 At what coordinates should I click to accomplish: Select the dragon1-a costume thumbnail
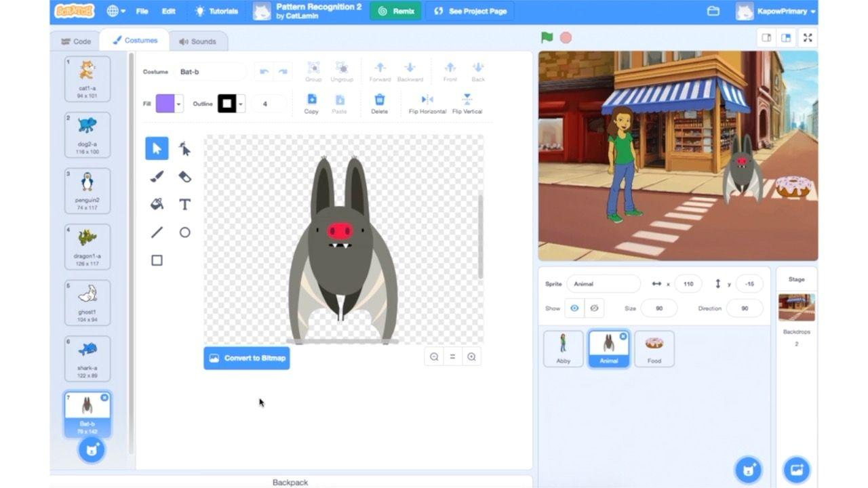[x=87, y=247]
